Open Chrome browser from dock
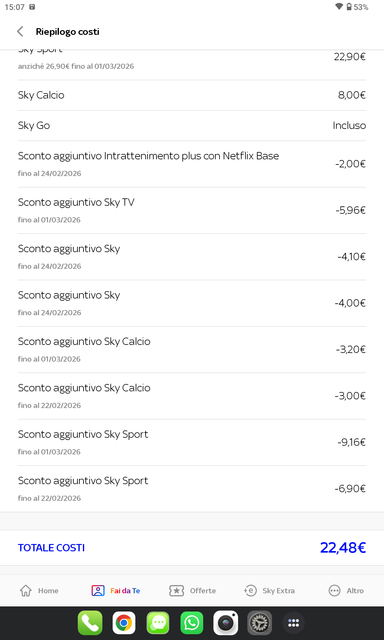Screen dimensions: 384x640 point(124,623)
